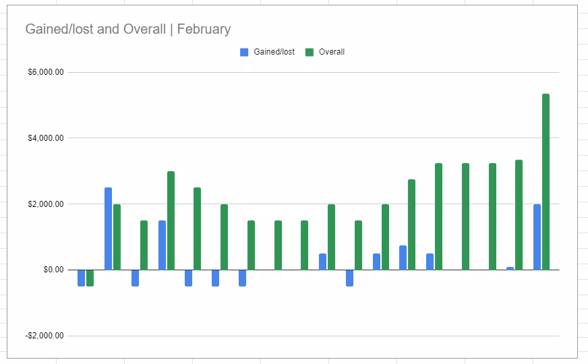
Task: Select the -$2,000.00 vertical axis label
Action: [45, 336]
